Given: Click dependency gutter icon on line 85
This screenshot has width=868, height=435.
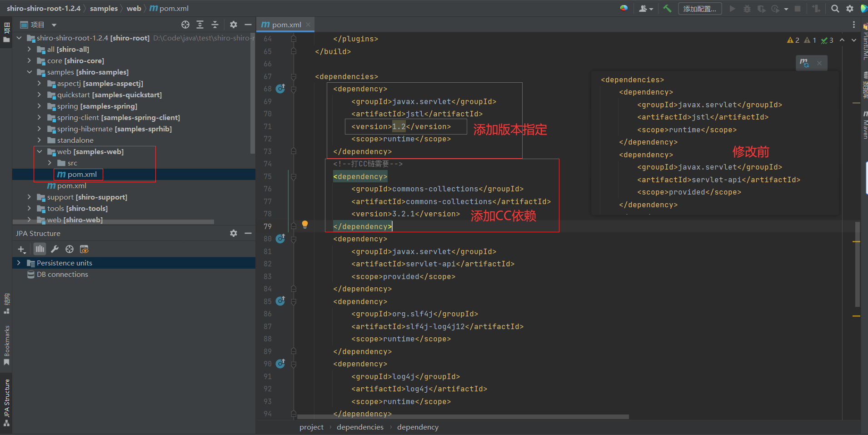Looking at the screenshot, I should pyautogui.click(x=280, y=301).
